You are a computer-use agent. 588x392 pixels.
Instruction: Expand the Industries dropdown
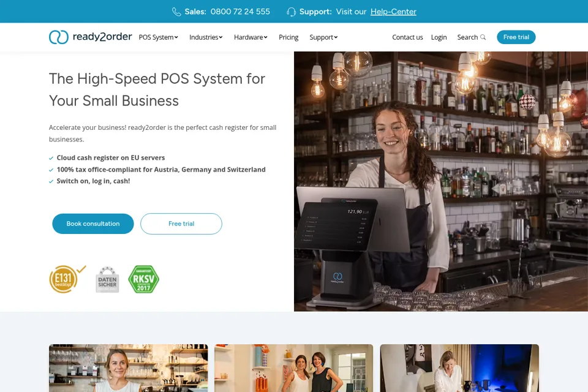pyautogui.click(x=206, y=37)
